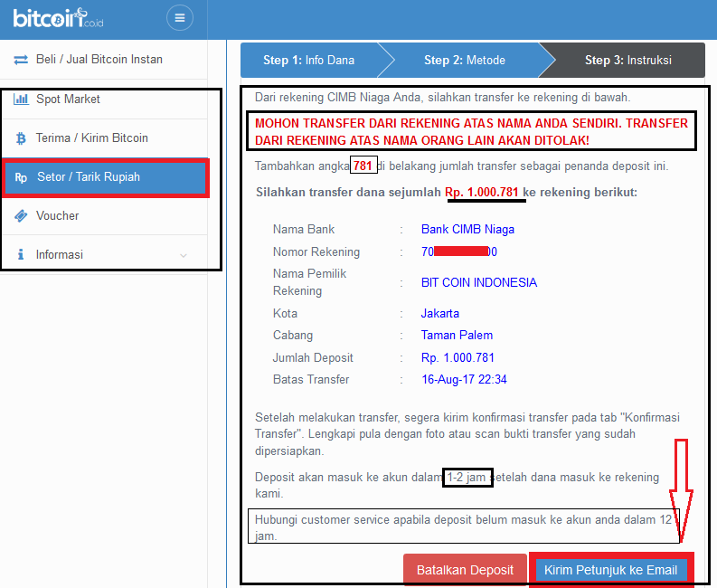The width and height of the screenshot is (717, 588).
Task: Click the 16-Aug-17 22:34 deadline value
Action: tap(464, 379)
